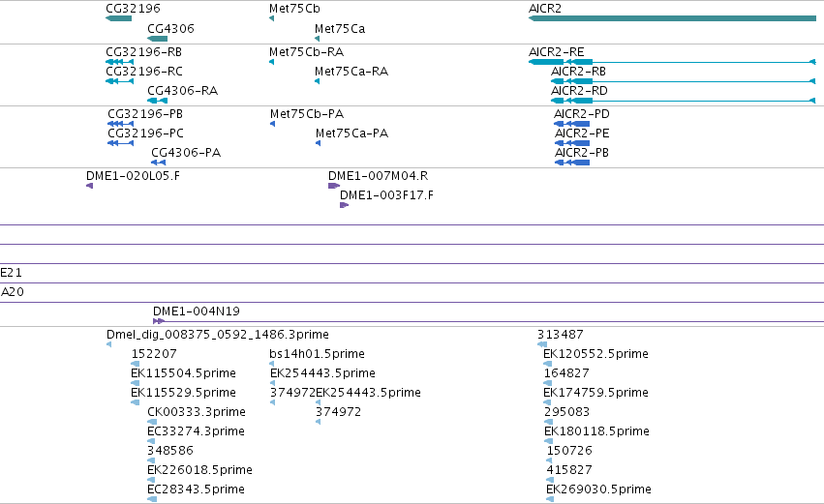Click the 150726 EST label
The height and width of the screenshot is (504, 824).
569,451
